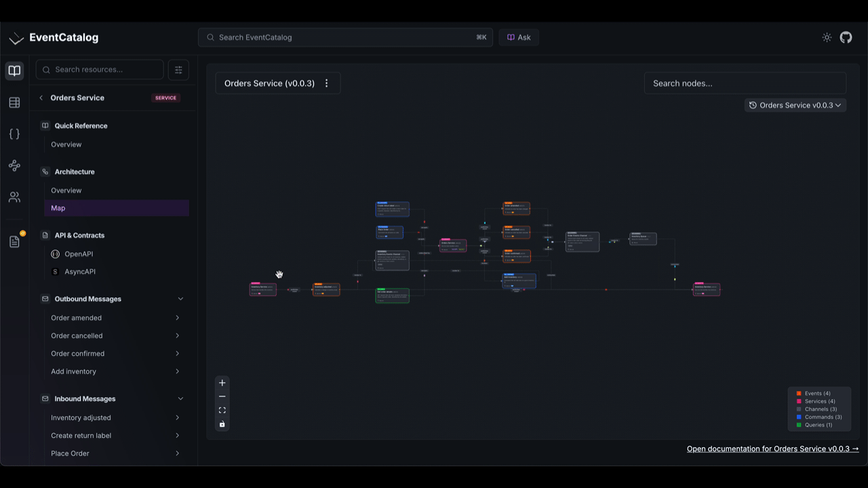868x488 pixels.
Task: Open sidebar filter settings sliders icon
Action: point(178,69)
